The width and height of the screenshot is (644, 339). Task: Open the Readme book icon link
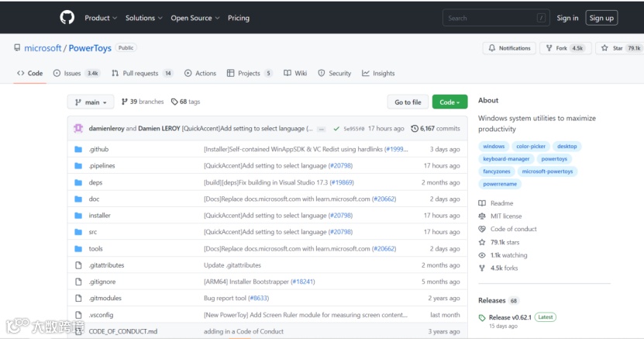(482, 203)
